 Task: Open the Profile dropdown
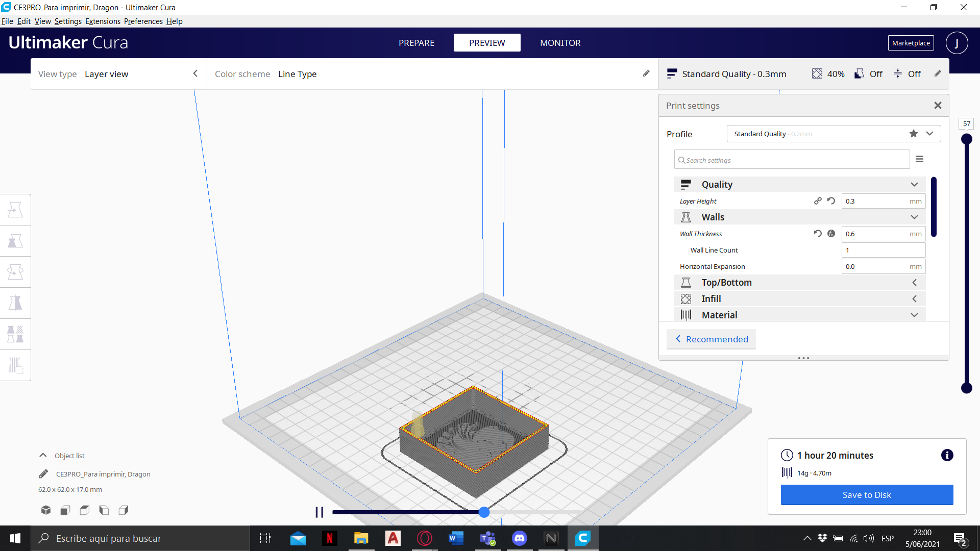coord(834,134)
